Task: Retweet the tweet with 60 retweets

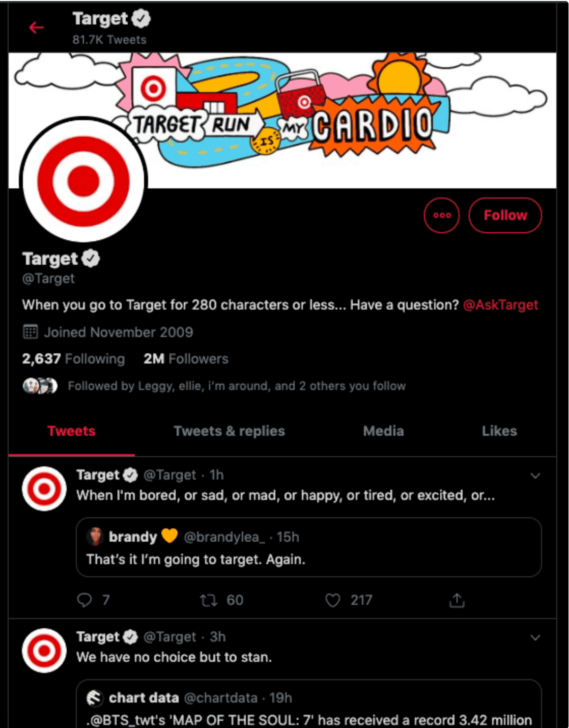Action: pyautogui.click(x=209, y=600)
